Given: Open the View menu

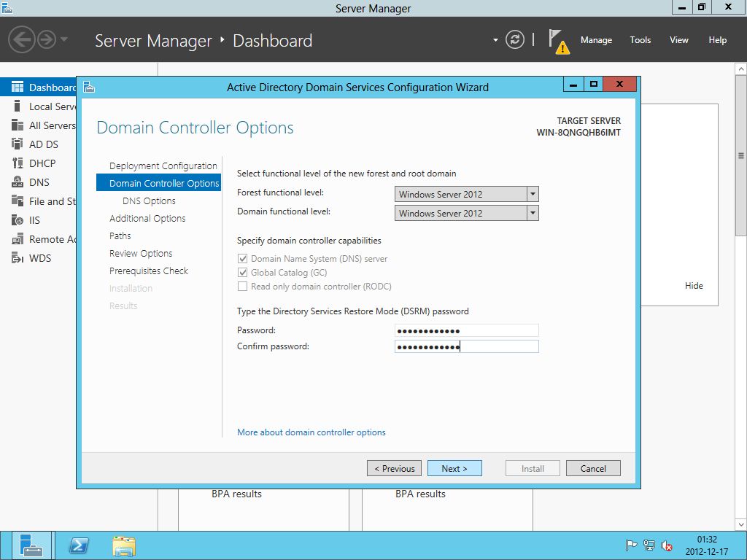Looking at the screenshot, I should 679,40.
